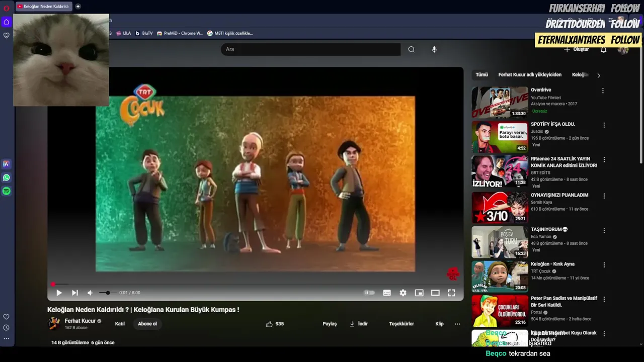Click the "Teşekkürler" thanks button
644x362 pixels.
click(401, 324)
